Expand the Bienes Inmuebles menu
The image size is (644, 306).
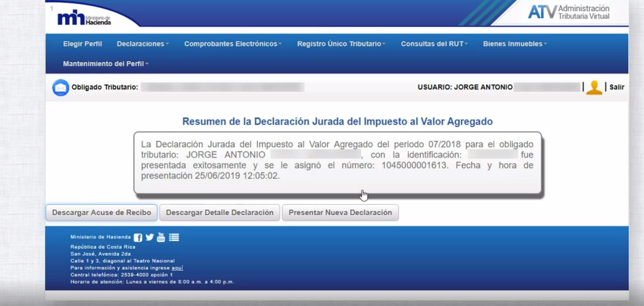515,44
